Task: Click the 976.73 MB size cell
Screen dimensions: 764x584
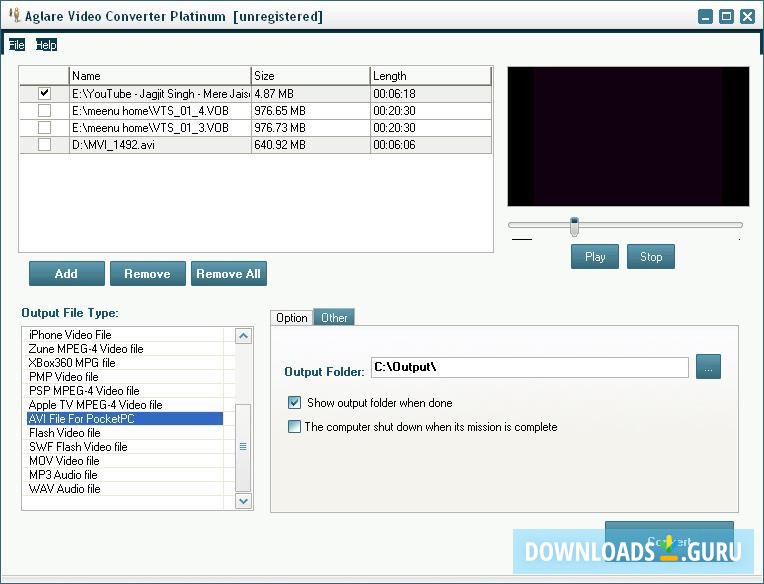Action: point(311,128)
